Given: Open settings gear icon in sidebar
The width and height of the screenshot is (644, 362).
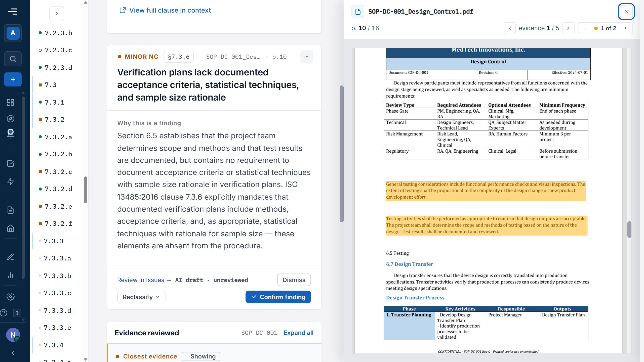Looking at the screenshot, I should coord(10,297).
